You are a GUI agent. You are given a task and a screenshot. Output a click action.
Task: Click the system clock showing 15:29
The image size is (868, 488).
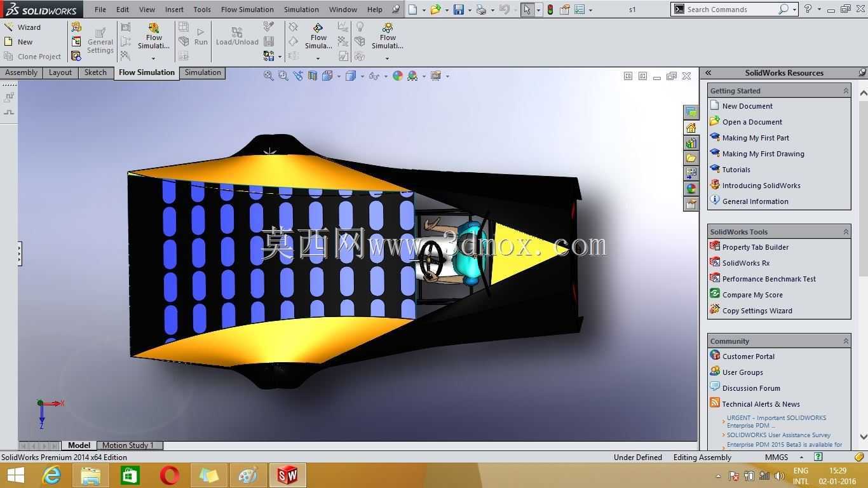click(838, 471)
